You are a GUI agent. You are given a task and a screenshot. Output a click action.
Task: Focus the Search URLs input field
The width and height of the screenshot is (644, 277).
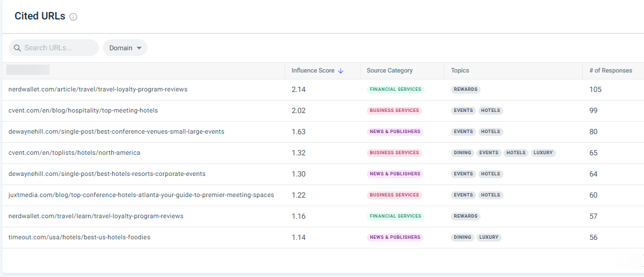[54, 47]
